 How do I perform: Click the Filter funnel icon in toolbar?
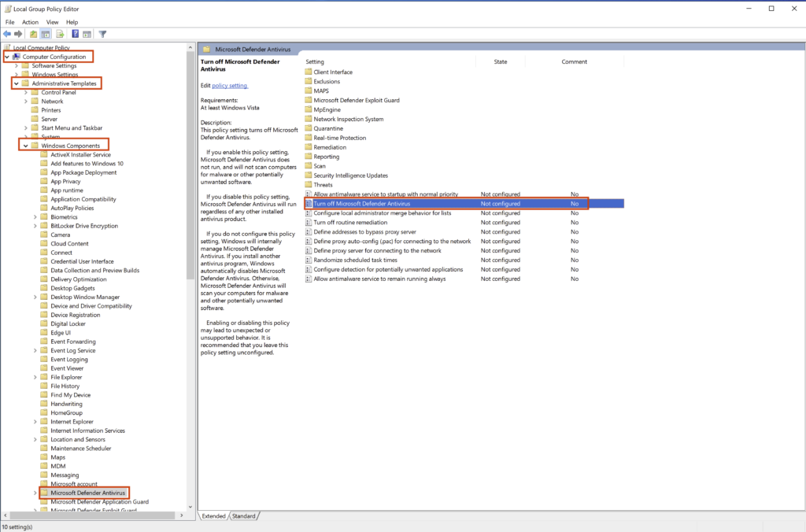pos(102,34)
